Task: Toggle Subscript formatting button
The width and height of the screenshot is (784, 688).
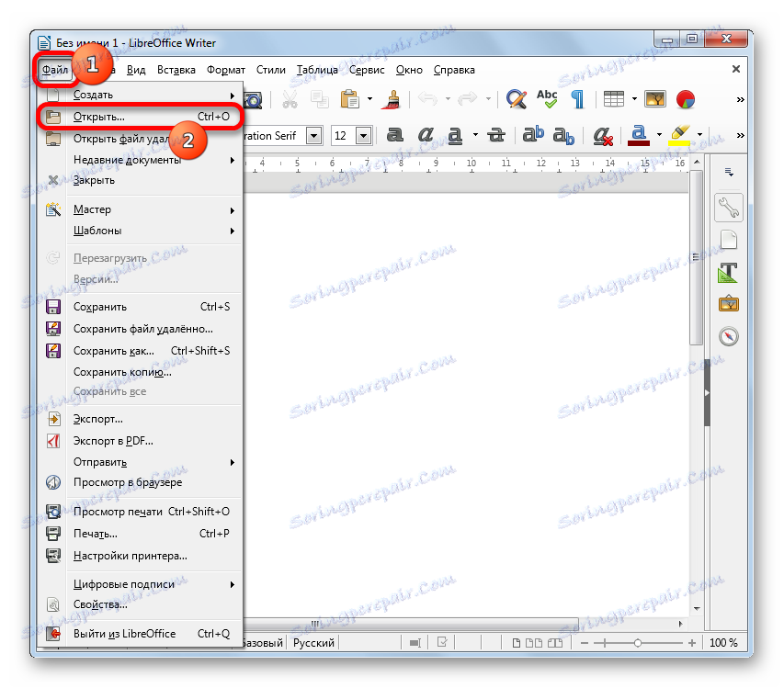Action: pyautogui.click(x=563, y=136)
